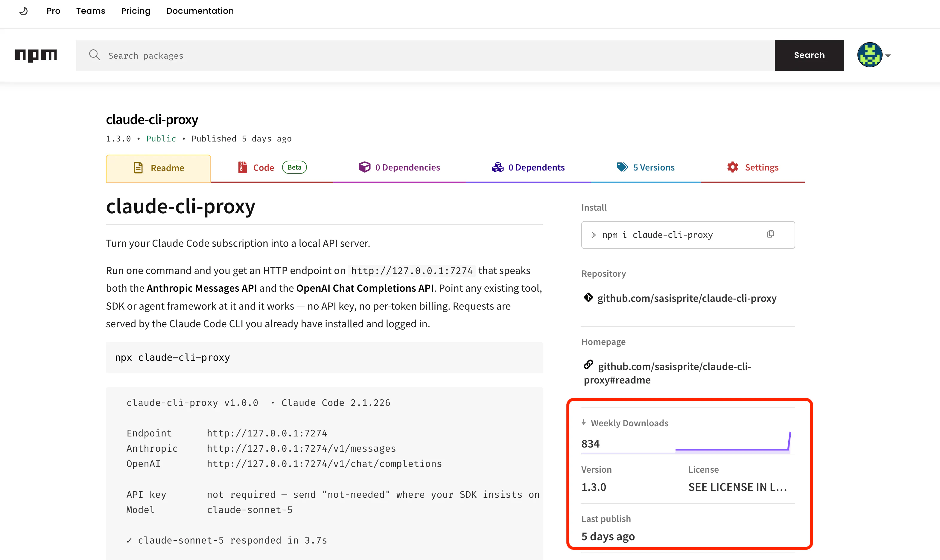Open 0 Dependencies tab
The height and width of the screenshot is (560, 940).
point(399,168)
